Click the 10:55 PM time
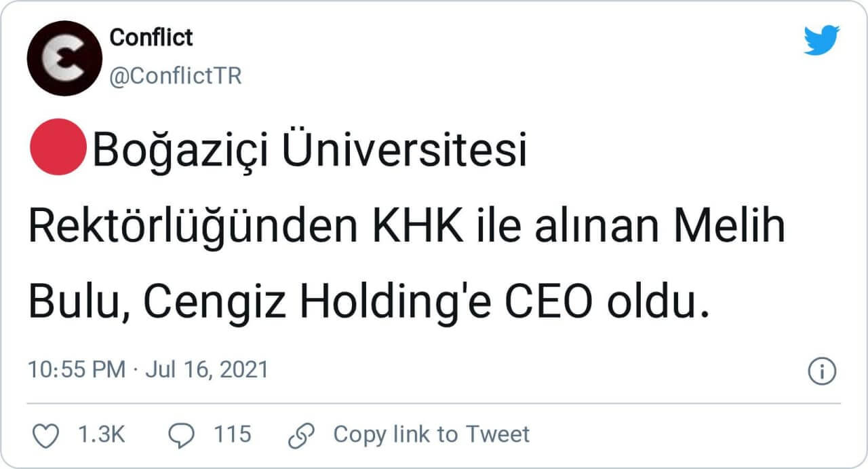The width and height of the screenshot is (868, 469). (x=77, y=370)
